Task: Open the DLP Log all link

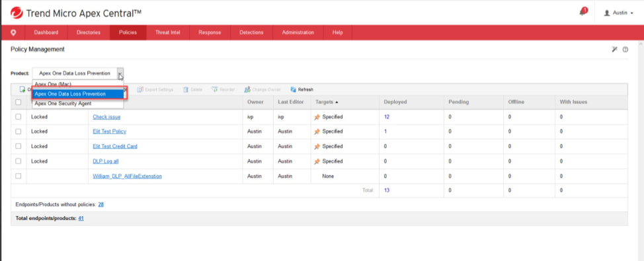Action: (106, 161)
